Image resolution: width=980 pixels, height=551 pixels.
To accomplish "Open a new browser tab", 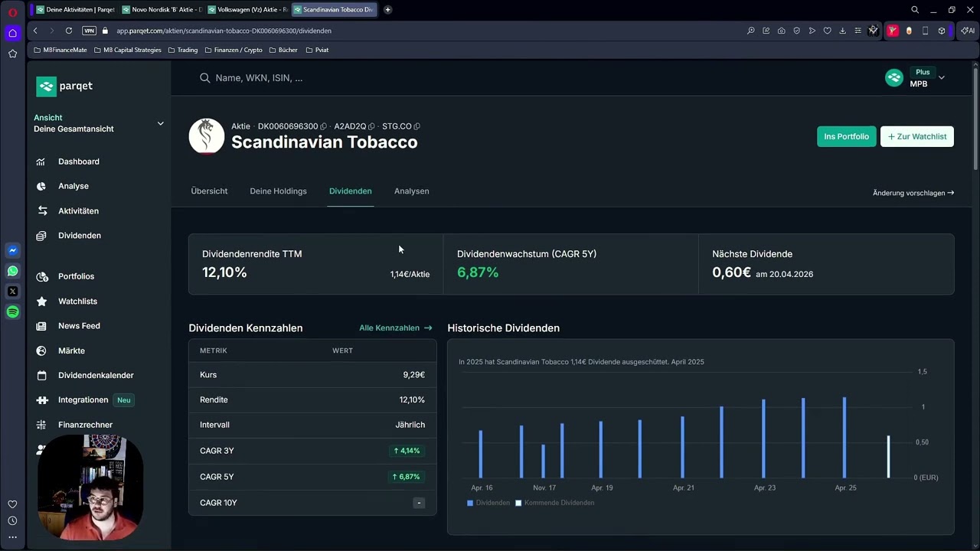I will (x=387, y=10).
